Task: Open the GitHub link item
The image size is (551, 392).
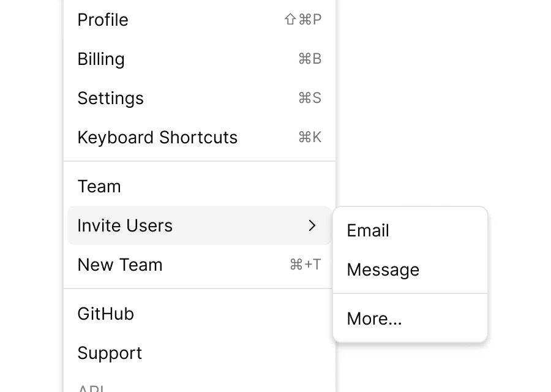Action: pyautogui.click(x=105, y=314)
